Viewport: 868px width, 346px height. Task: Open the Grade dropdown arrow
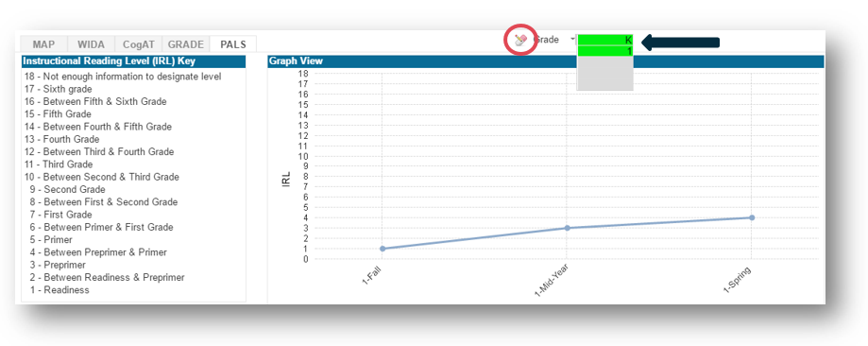572,40
